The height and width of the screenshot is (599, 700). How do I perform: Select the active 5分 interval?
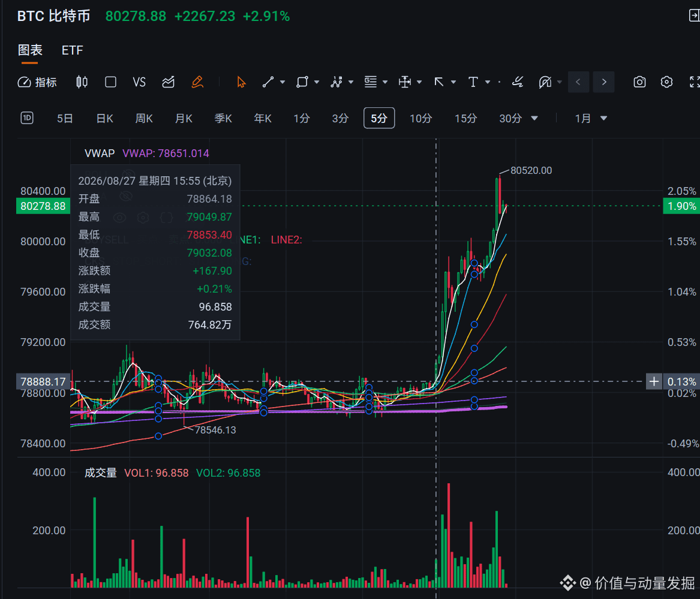click(x=379, y=118)
